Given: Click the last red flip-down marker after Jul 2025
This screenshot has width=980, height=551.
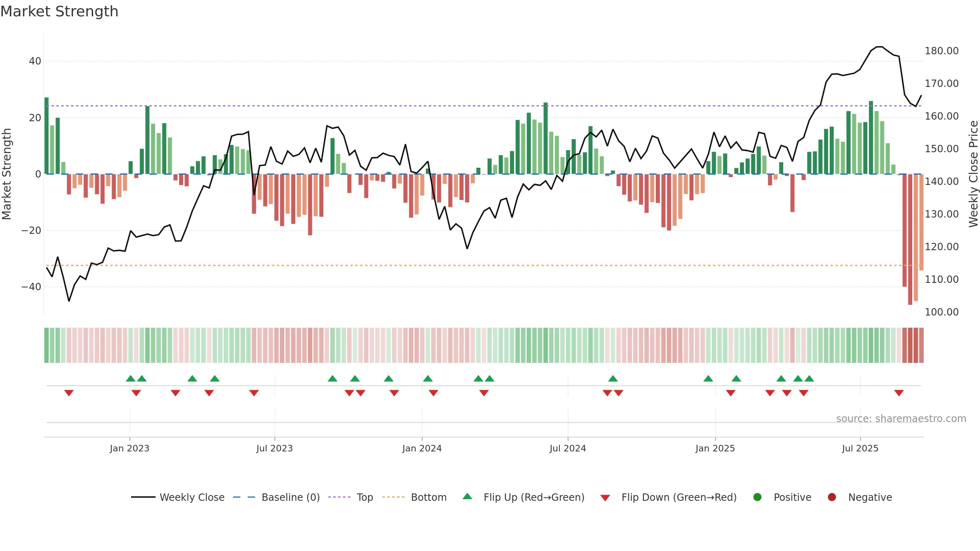Looking at the screenshot, I should point(899,393).
